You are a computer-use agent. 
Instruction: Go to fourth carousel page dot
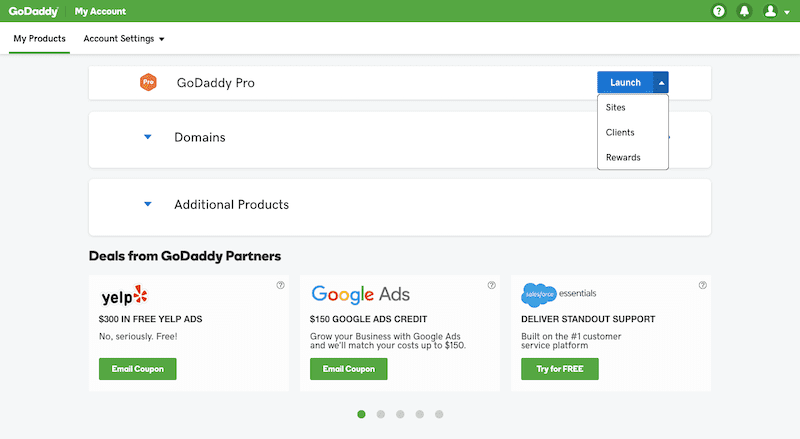pyautogui.click(x=419, y=414)
